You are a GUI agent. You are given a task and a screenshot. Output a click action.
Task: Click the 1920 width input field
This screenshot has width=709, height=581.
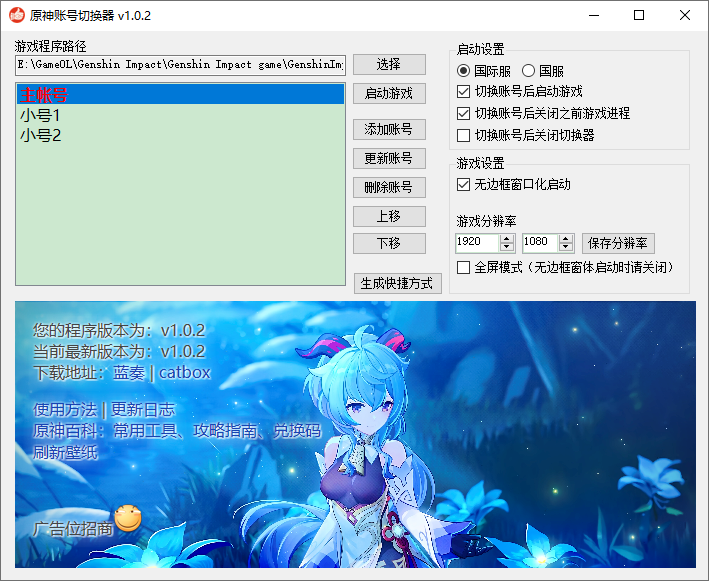(x=477, y=243)
